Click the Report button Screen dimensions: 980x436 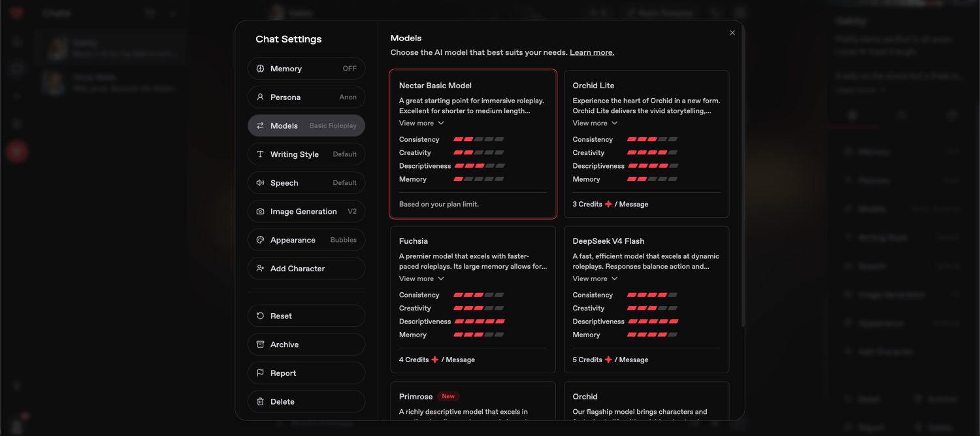[306, 373]
